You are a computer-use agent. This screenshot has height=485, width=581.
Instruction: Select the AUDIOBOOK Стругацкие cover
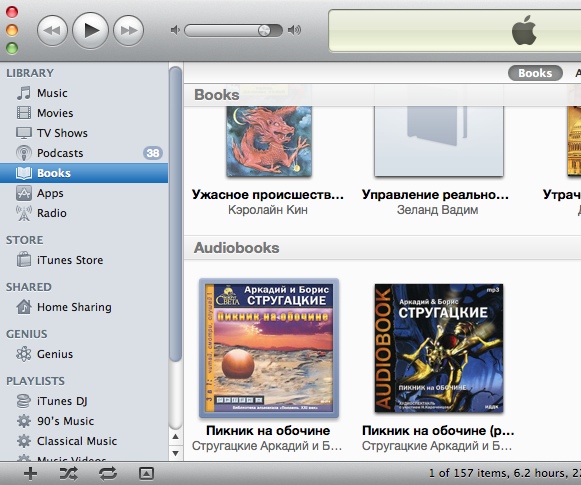pos(439,348)
